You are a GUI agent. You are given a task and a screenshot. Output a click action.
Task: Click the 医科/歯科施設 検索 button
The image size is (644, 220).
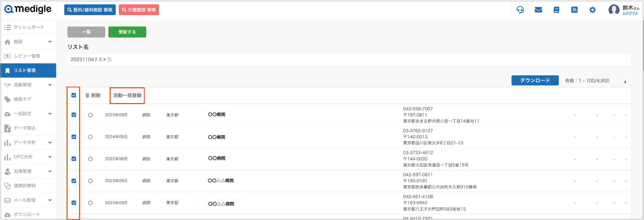pos(90,10)
